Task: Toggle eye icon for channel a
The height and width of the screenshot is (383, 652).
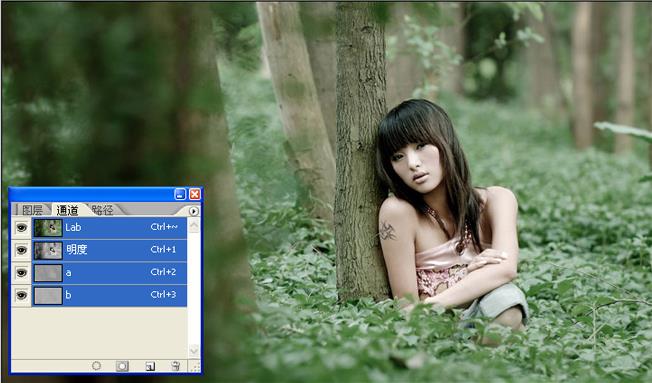Action: tap(22, 273)
